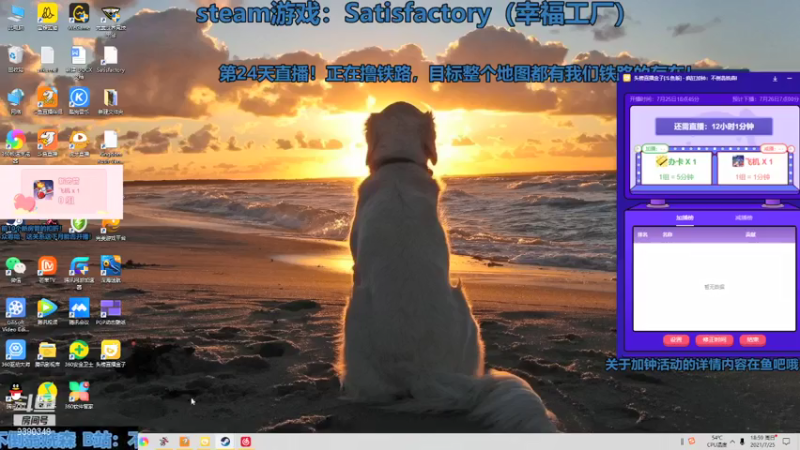Image resolution: width=800 pixels, height=450 pixels.
Task: Launch the Huya Live orange eye icon
Action: [x=79, y=143]
